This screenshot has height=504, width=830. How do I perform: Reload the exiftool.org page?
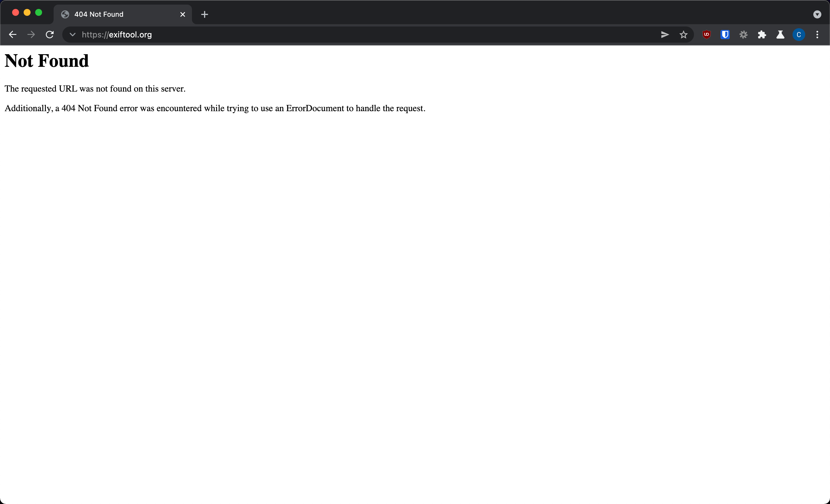[50, 34]
